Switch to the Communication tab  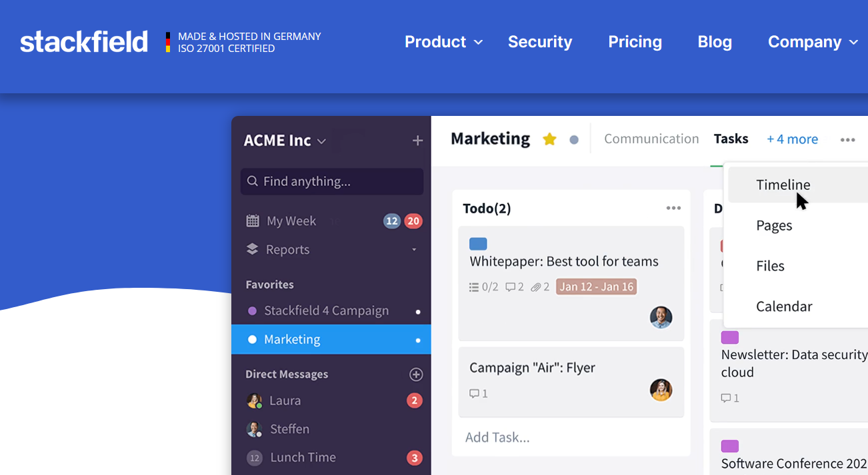tap(651, 139)
